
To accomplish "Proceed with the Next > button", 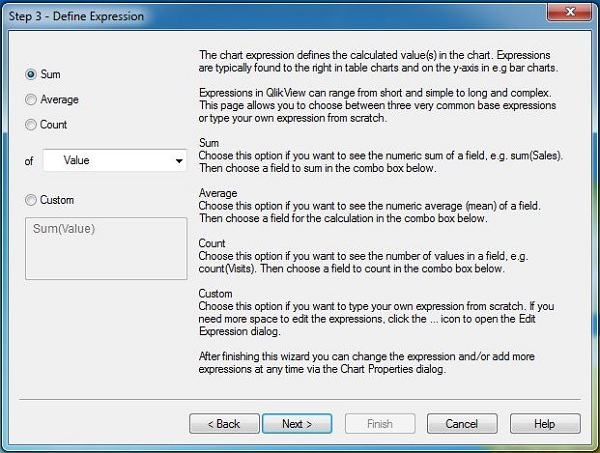I will coord(297,424).
